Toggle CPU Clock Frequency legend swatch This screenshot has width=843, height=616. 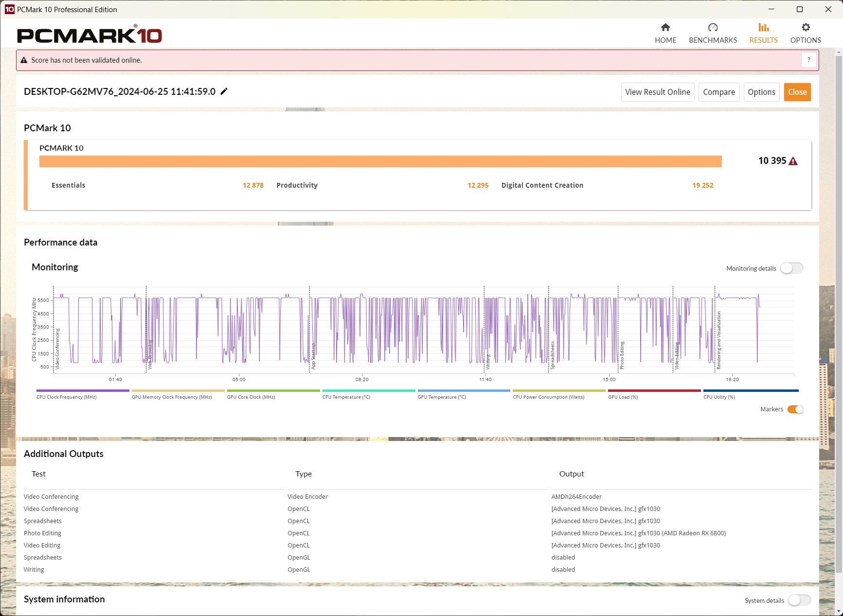point(83,390)
